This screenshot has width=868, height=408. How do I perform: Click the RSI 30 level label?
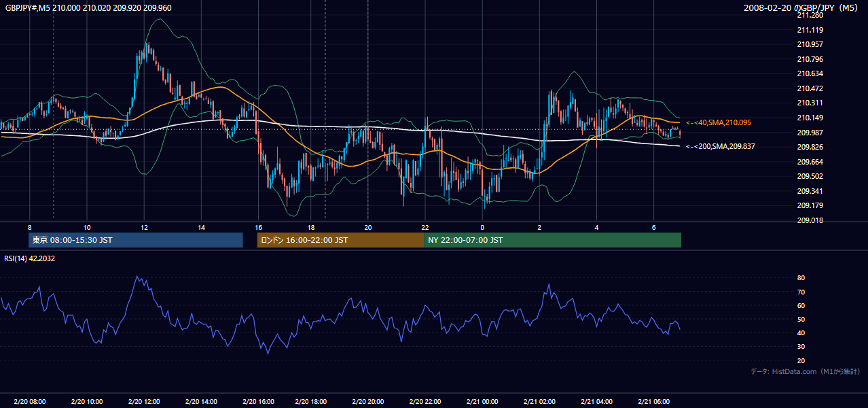tap(801, 347)
